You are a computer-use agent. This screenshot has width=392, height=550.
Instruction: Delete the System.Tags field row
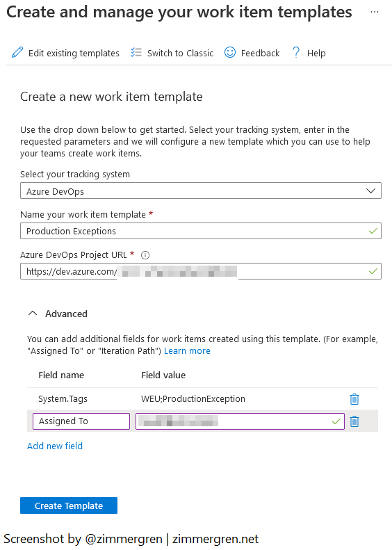[354, 399]
